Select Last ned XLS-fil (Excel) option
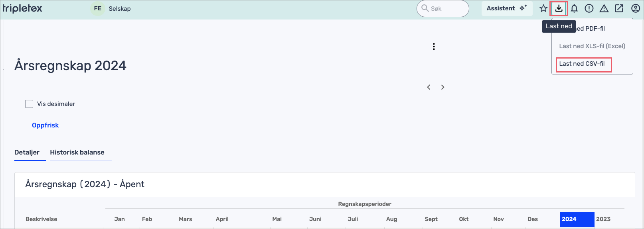Image resolution: width=644 pixels, height=229 pixels. tap(592, 46)
